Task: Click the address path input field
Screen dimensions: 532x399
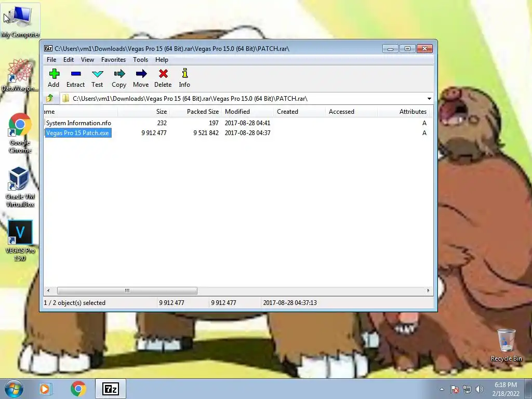Action: point(248,99)
